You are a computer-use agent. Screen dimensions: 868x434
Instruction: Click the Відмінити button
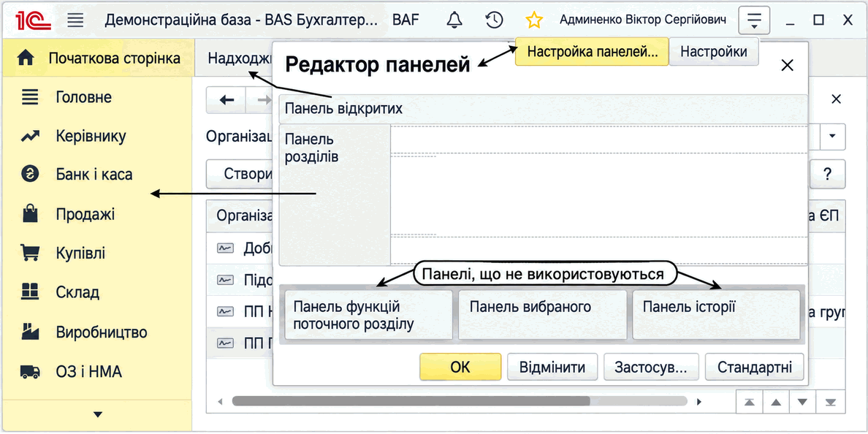pos(552,368)
